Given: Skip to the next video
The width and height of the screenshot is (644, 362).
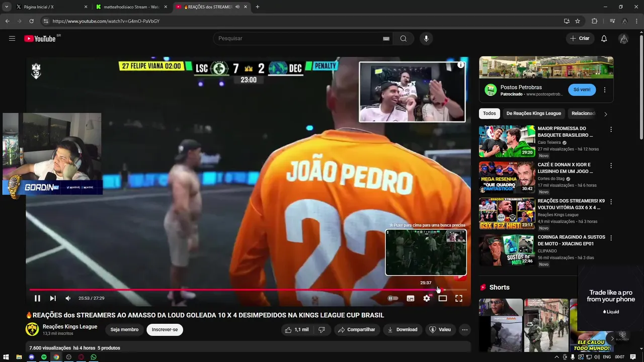Looking at the screenshot, I should [53, 298].
